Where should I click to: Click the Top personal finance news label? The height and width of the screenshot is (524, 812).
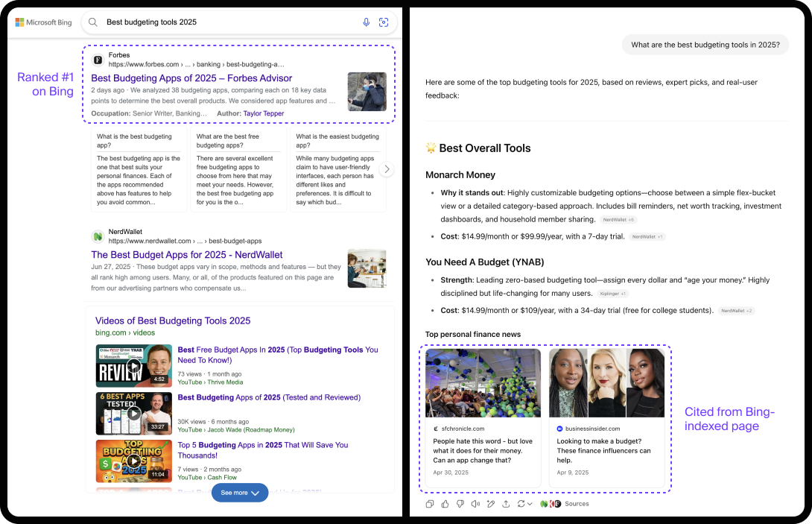point(473,335)
